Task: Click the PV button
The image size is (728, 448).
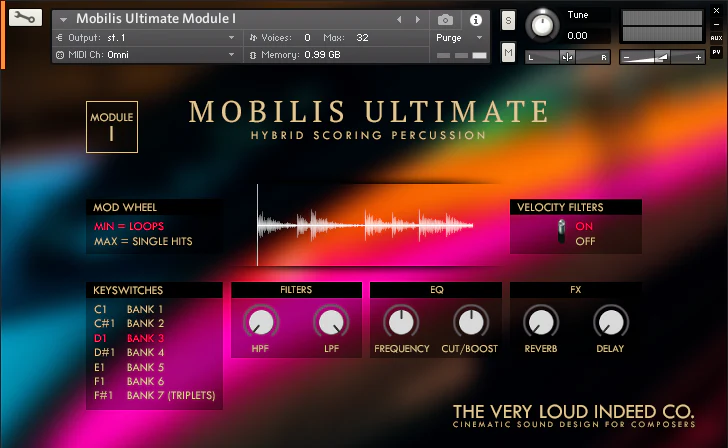Action: 716,52
